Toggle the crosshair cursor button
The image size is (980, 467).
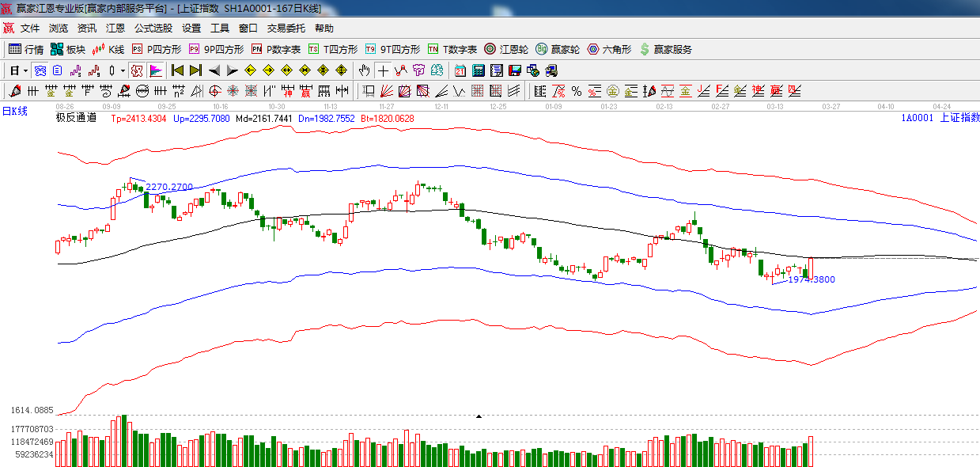click(x=383, y=70)
